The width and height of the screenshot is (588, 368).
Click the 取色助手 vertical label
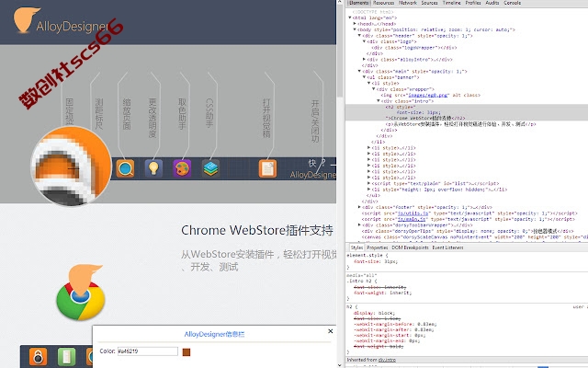click(182, 114)
